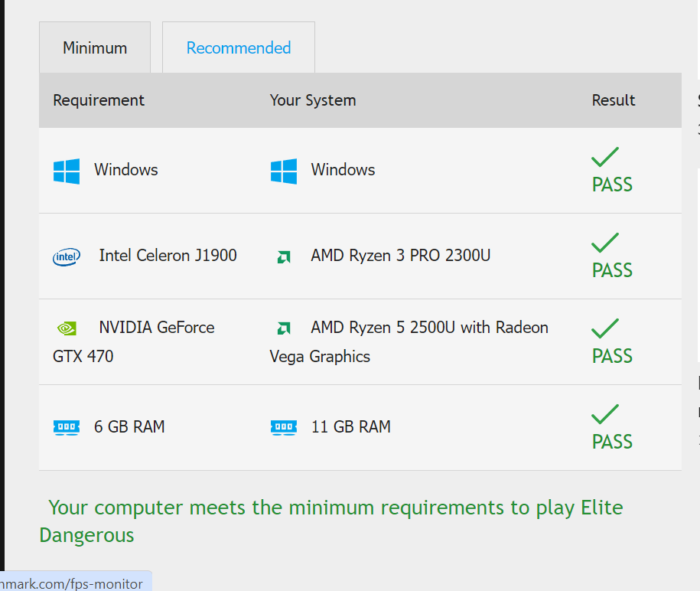
Task: Click the NVIDIA logo beside GeForce GTX 470
Action: [67, 328]
